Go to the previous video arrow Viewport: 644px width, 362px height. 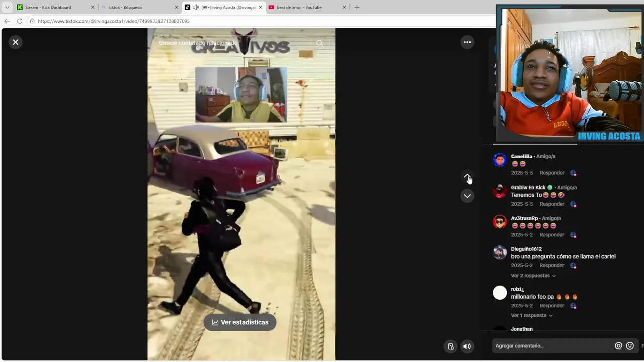467,177
